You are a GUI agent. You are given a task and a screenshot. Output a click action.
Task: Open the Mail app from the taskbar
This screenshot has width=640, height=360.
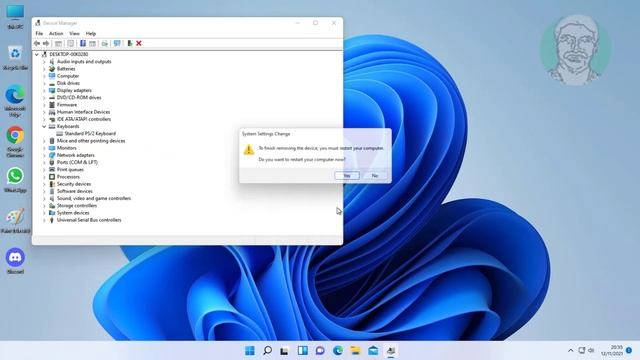[x=373, y=350]
